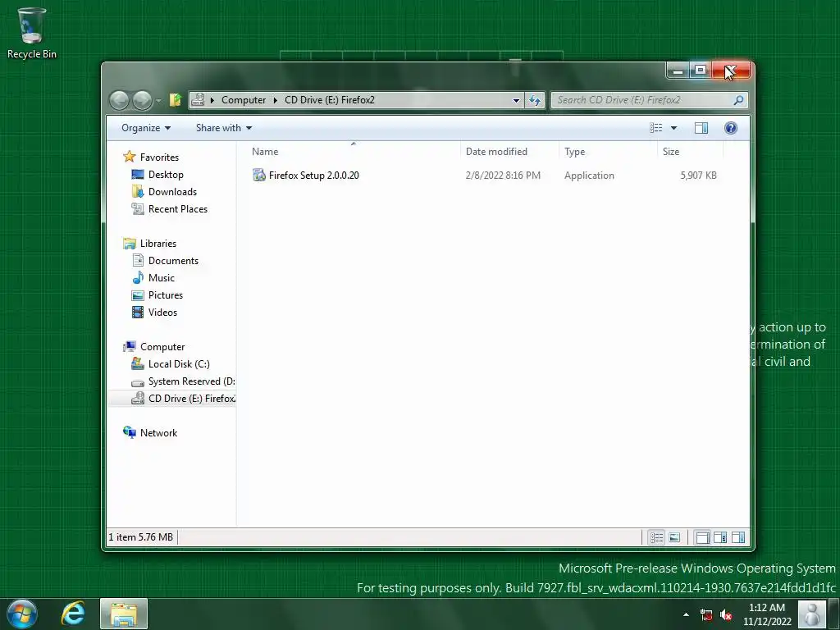Sort by the Type column header
The height and width of the screenshot is (630, 840).
coord(608,152)
